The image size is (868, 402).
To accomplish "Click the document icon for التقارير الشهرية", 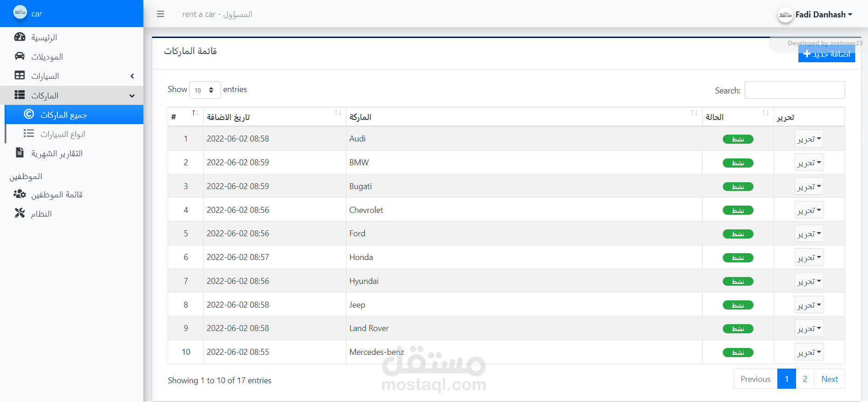I will tap(20, 152).
